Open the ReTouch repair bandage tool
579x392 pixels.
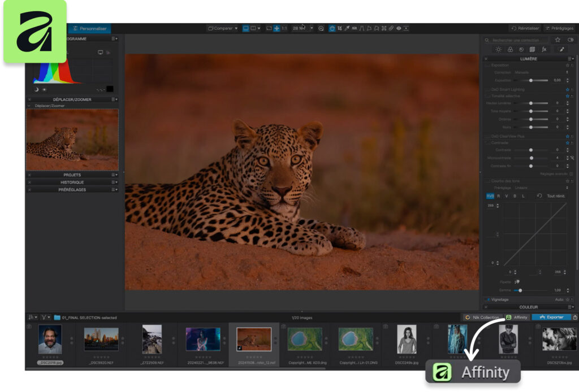pos(391,28)
